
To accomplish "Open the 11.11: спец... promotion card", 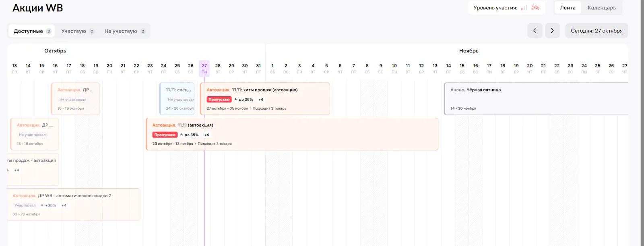I will pyautogui.click(x=178, y=99).
